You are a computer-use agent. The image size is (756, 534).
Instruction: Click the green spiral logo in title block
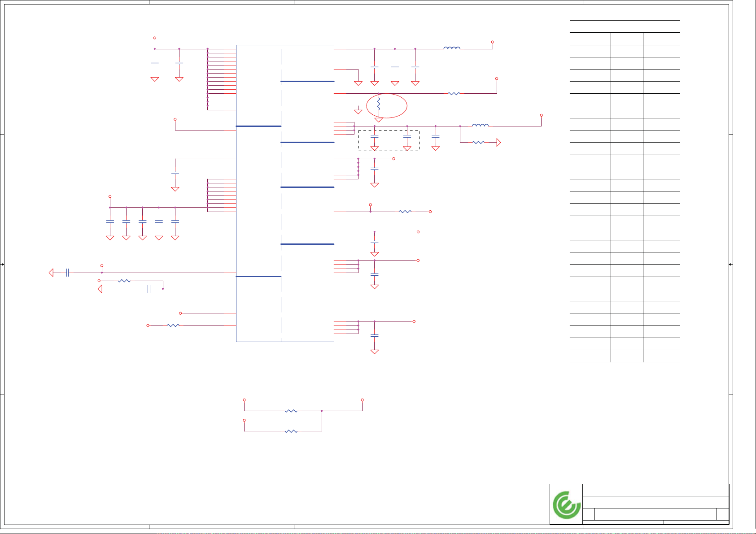point(567,505)
